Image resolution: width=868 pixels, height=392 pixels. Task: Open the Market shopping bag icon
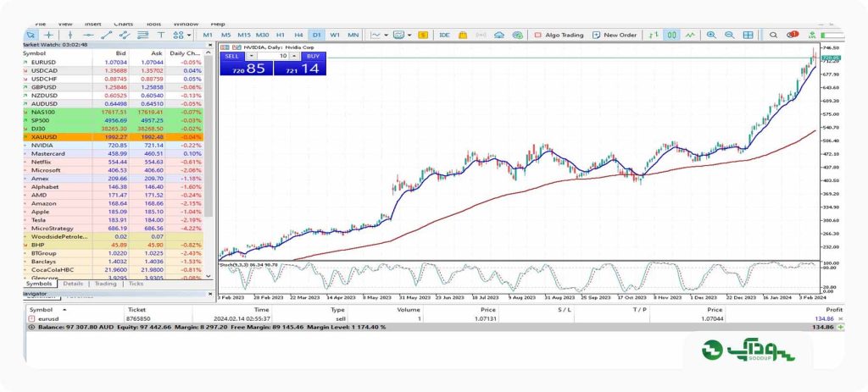click(463, 35)
